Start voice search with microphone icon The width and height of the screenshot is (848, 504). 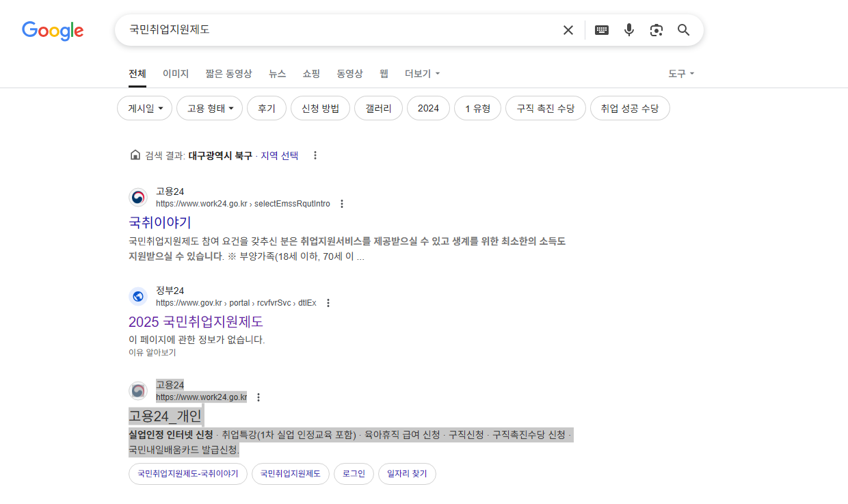click(629, 30)
